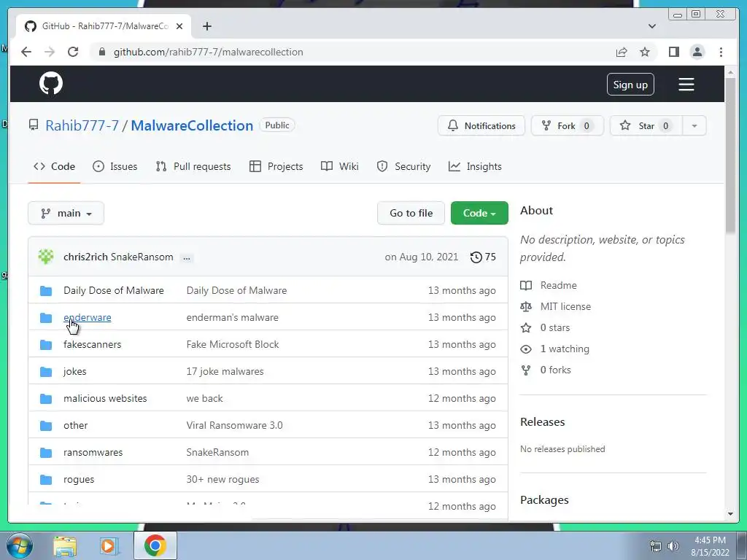
Task: Open the Readme link in About
Action: point(558,285)
